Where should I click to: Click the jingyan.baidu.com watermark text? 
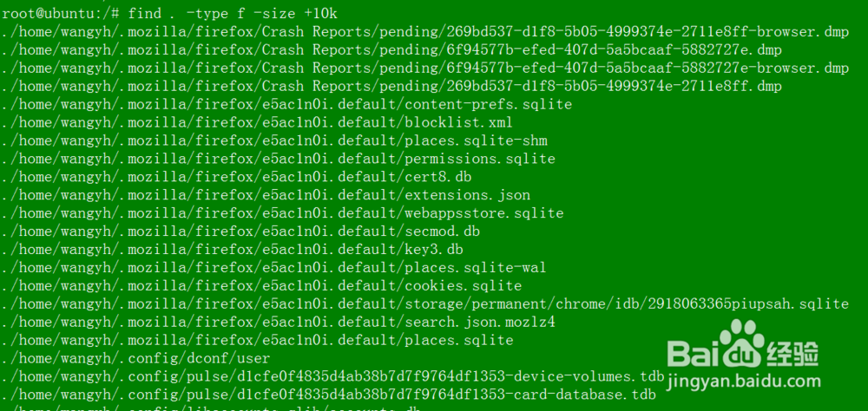745,382
